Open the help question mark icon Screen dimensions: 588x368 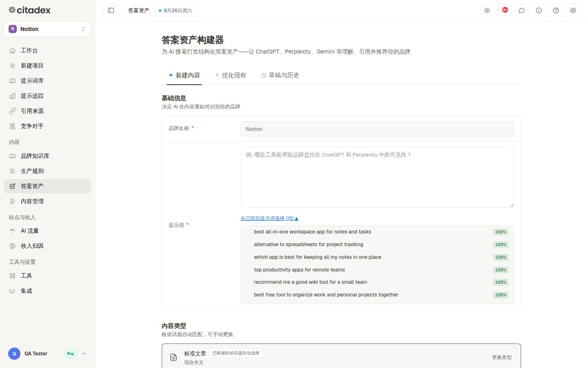pyautogui.click(x=556, y=11)
